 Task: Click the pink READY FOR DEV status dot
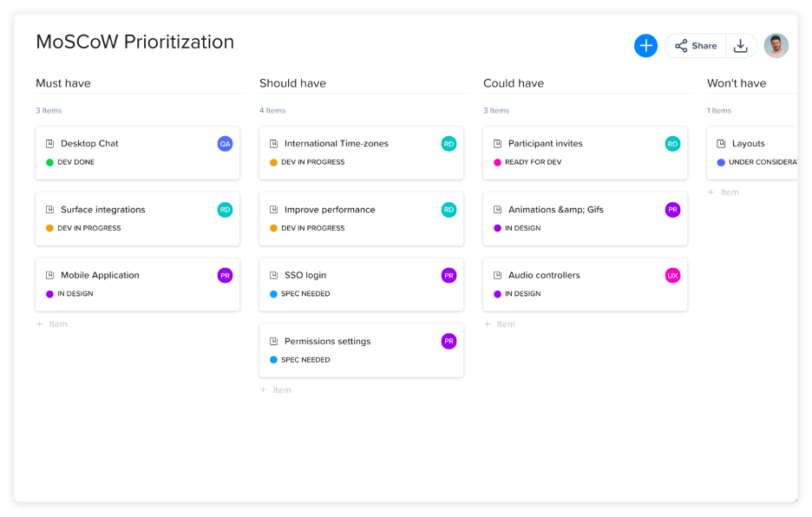coord(498,162)
